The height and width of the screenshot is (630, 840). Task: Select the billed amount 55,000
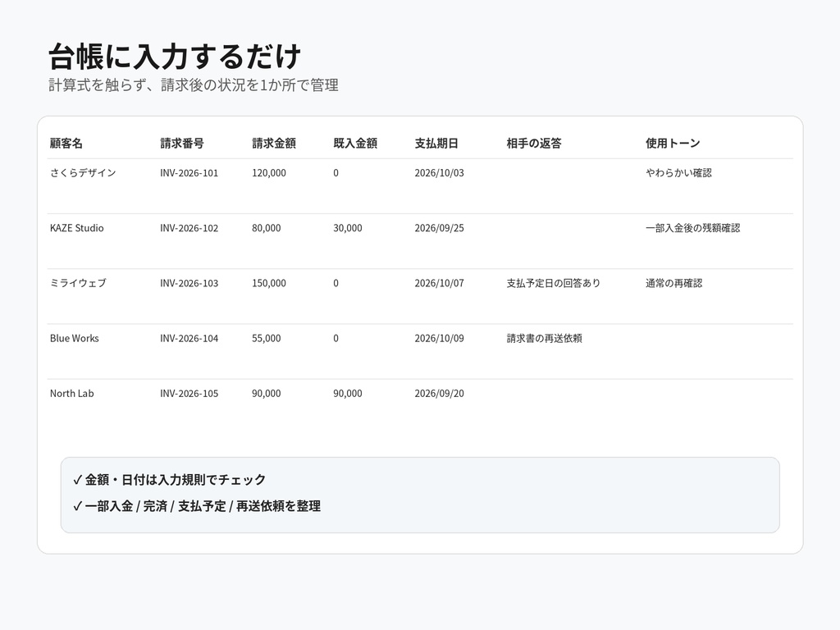coord(267,339)
